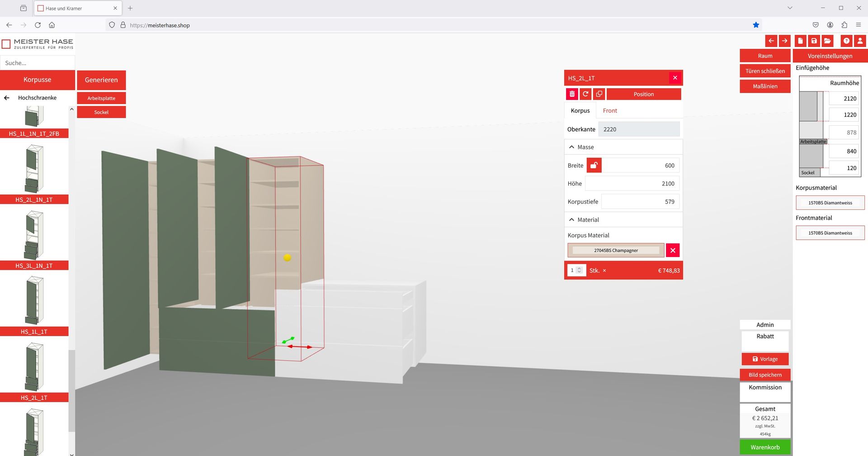
Task: Click the Korpustiefe field showing 579
Action: (x=640, y=202)
